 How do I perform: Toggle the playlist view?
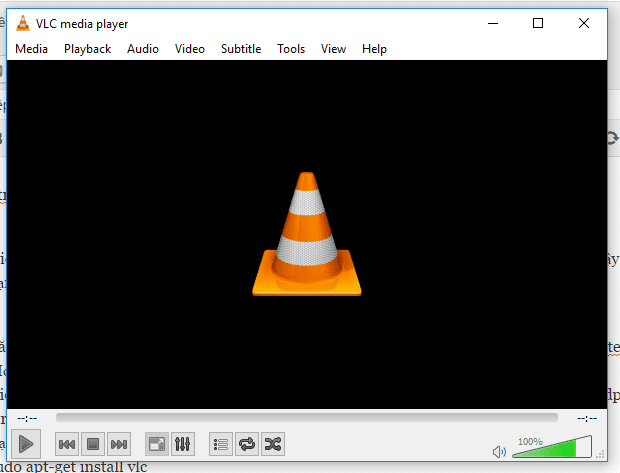pyautogui.click(x=221, y=443)
